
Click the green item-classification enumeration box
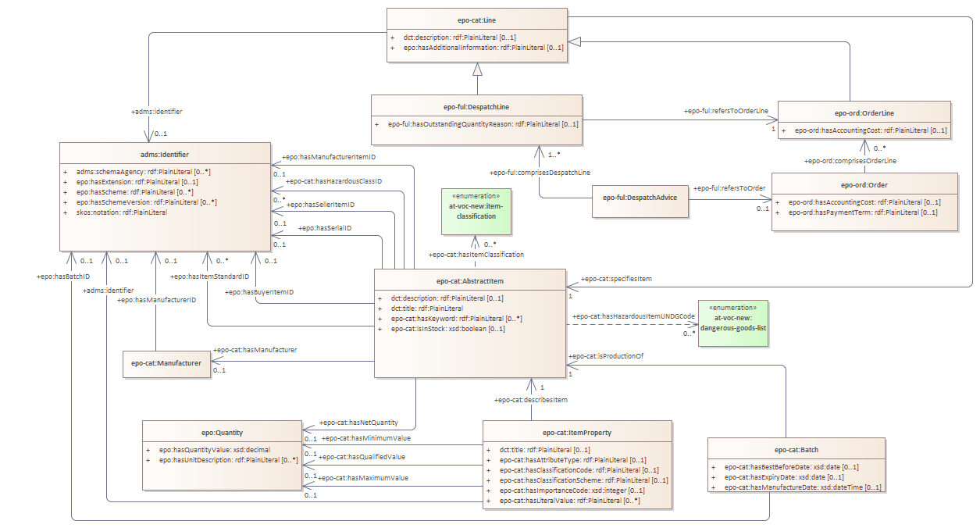click(x=476, y=211)
